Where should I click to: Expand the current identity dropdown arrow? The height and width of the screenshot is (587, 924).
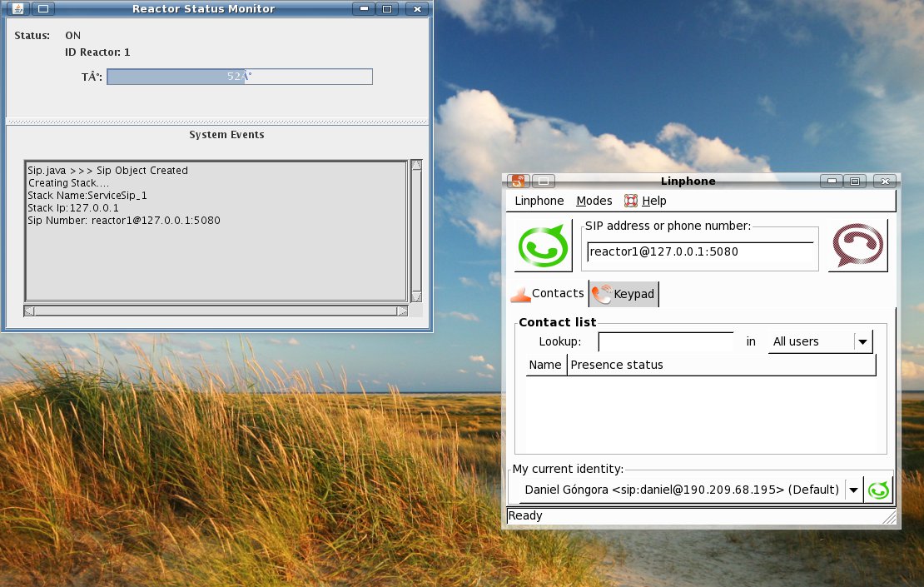(853, 490)
